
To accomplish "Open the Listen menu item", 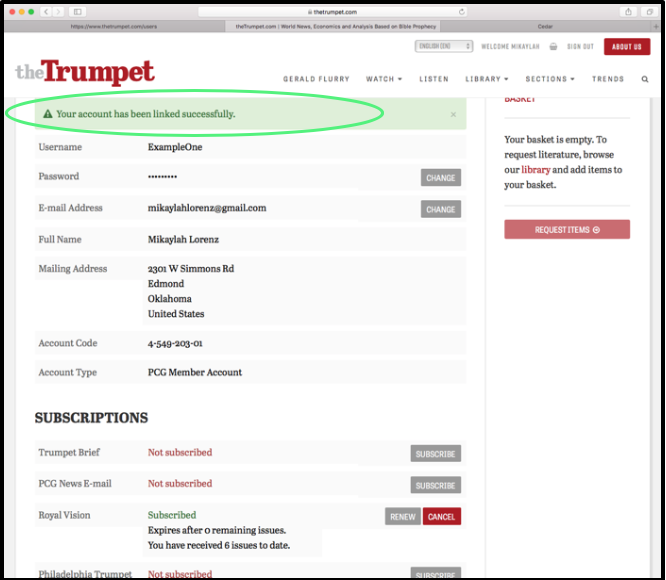I will point(434,79).
